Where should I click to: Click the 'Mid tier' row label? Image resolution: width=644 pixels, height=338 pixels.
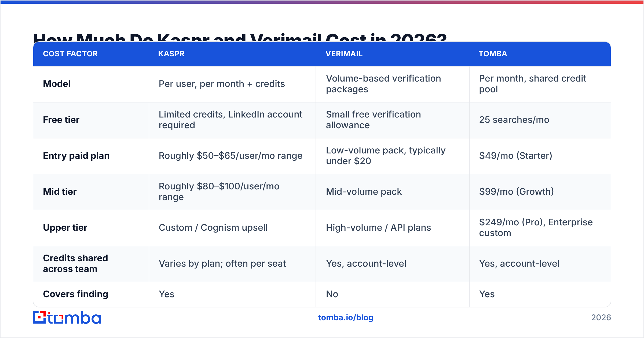pyautogui.click(x=60, y=192)
